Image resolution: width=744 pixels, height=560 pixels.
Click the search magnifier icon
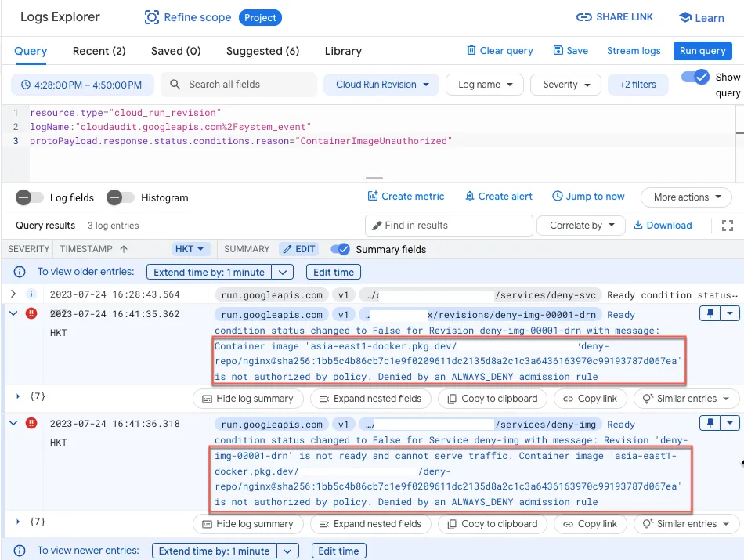[x=175, y=85]
